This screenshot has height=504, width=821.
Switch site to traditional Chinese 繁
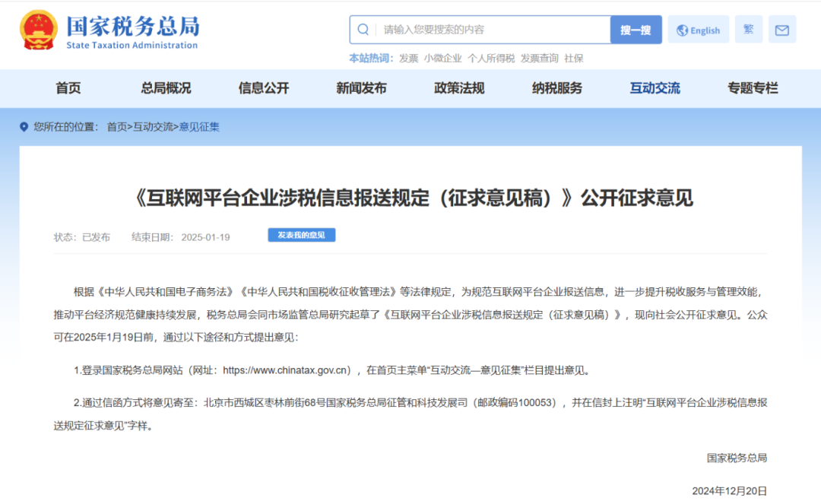pyautogui.click(x=747, y=29)
